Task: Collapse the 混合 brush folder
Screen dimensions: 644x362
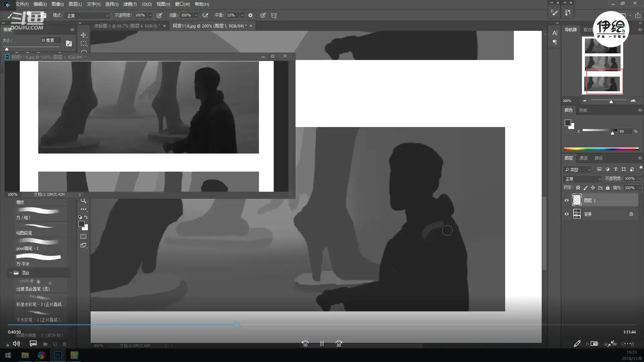Action: coord(11,273)
